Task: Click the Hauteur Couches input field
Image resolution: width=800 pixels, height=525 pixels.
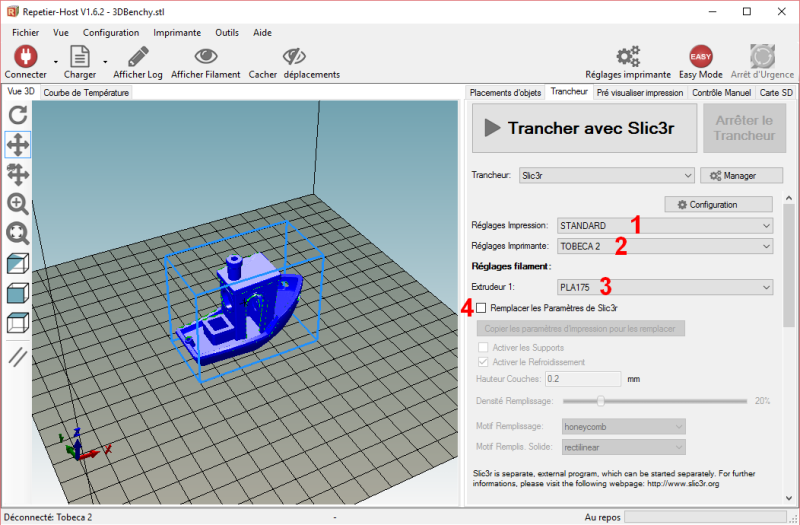Action: (x=586, y=379)
